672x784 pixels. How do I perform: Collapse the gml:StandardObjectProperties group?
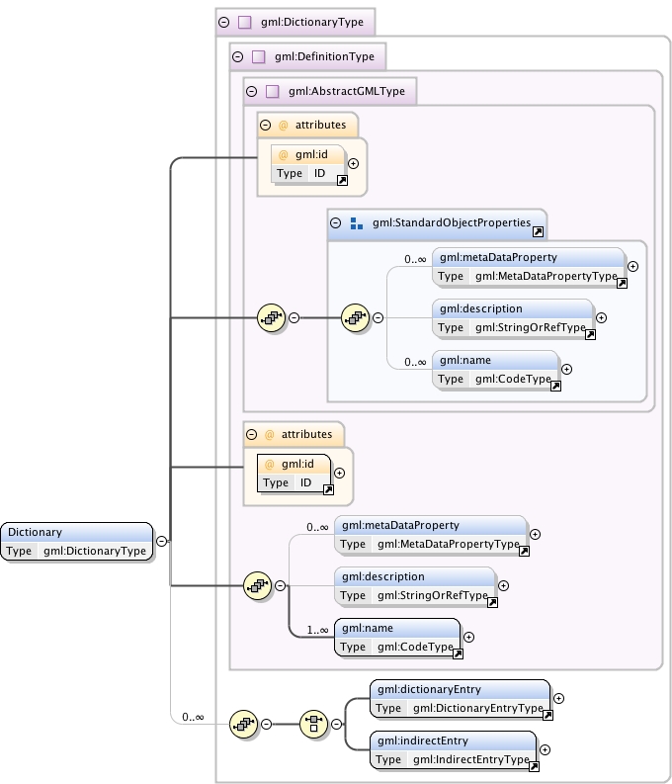tap(336, 223)
